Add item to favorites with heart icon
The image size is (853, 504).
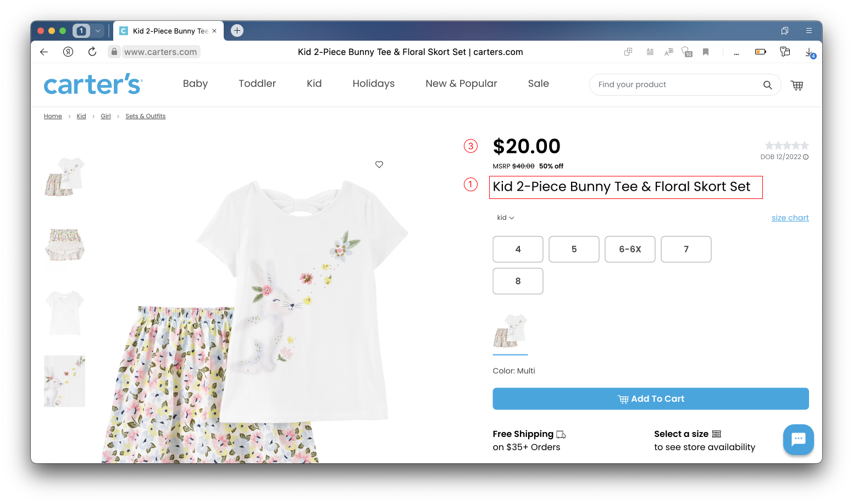379,164
